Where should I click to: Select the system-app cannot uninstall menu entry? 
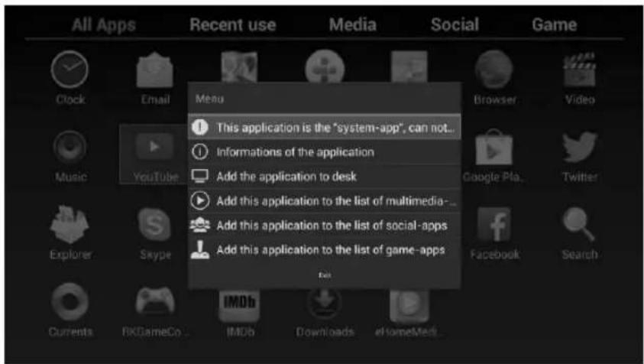coord(324,128)
